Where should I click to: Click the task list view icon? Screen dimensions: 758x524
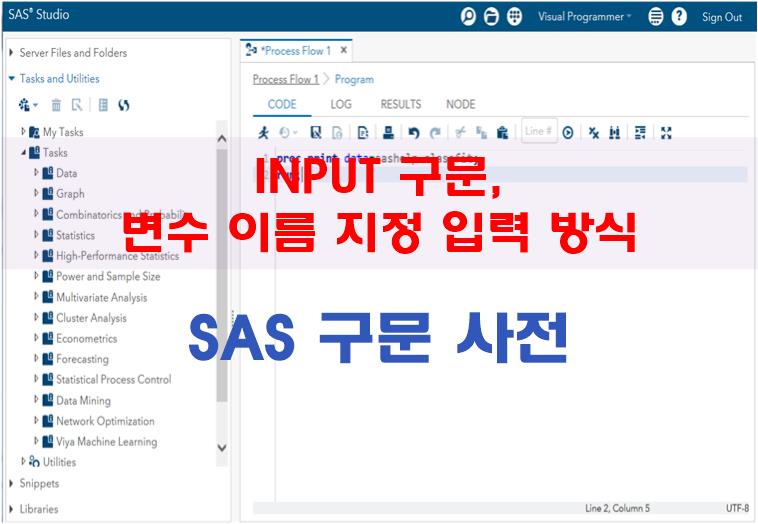[103, 105]
